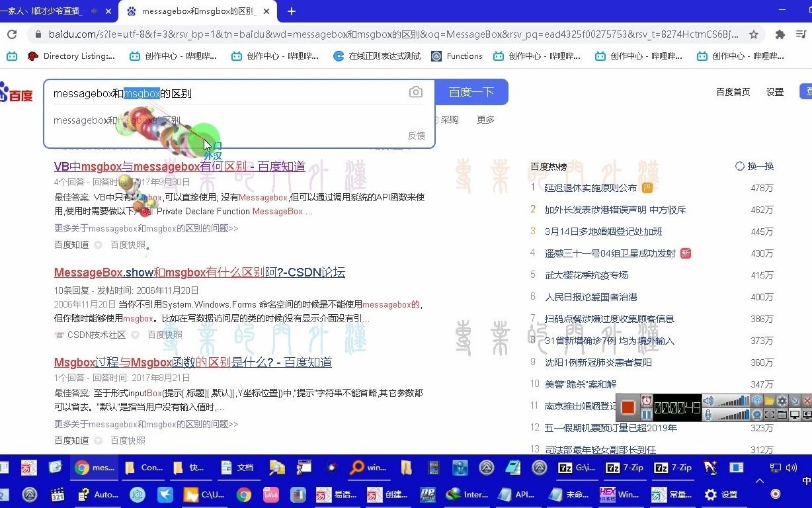
Task: Open output folder on recorder toolbar
Action: pyautogui.click(x=769, y=400)
